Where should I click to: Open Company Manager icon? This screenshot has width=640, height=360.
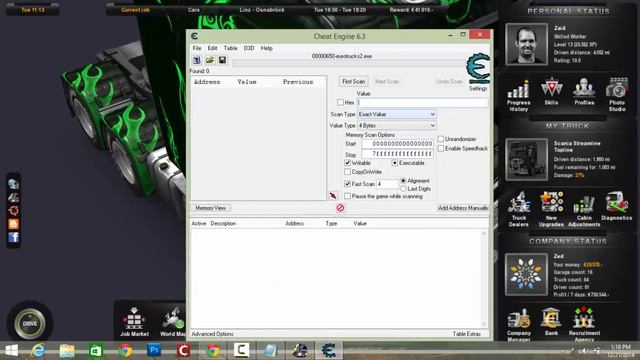click(519, 325)
